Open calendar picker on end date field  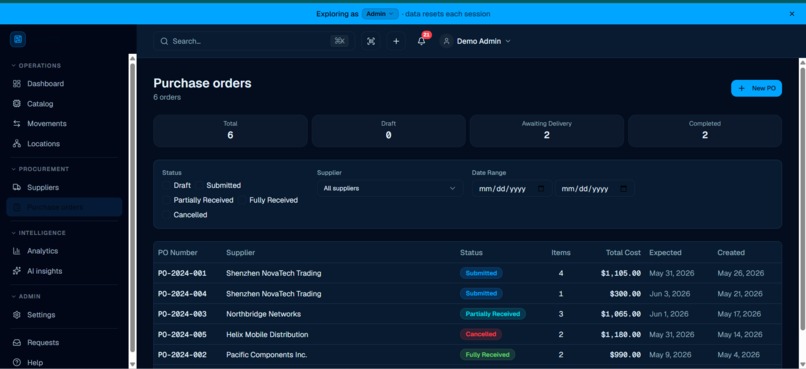pyautogui.click(x=624, y=189)
